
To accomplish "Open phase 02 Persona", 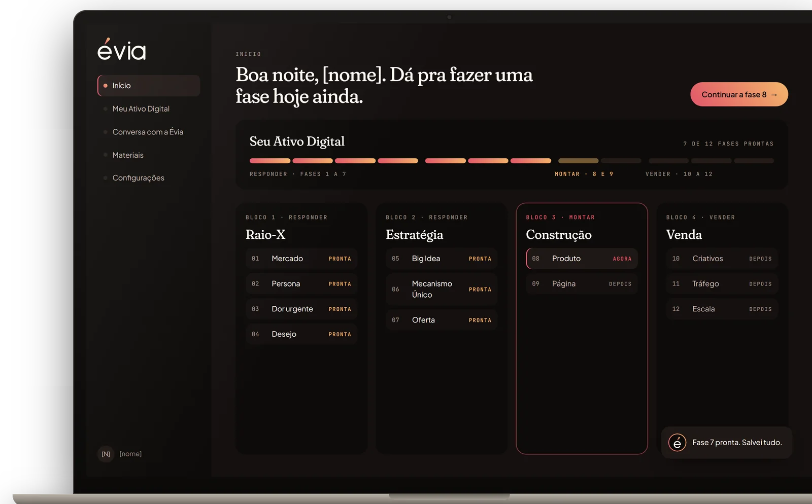I will (301, 284).
